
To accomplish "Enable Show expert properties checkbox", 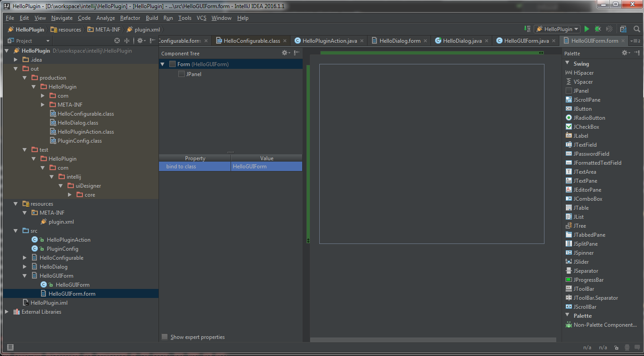I will coord(165,337).
